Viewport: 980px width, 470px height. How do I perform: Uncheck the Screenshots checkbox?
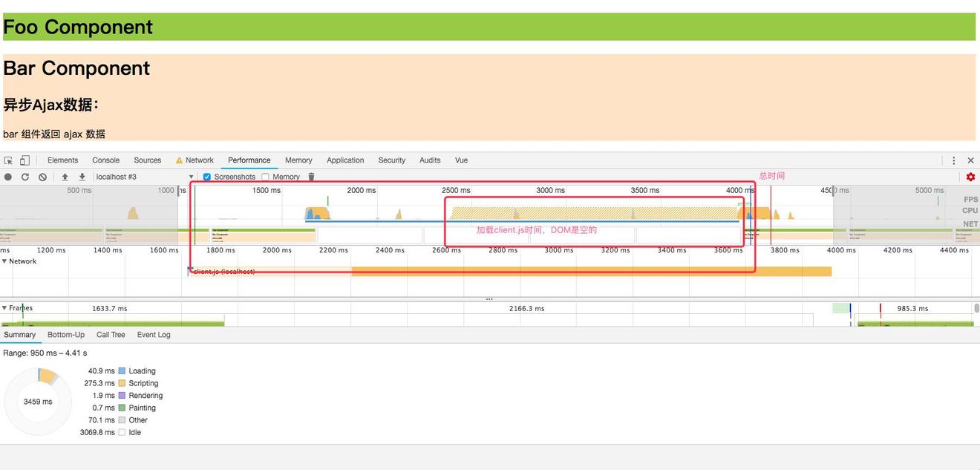click(x=207, y=177)
